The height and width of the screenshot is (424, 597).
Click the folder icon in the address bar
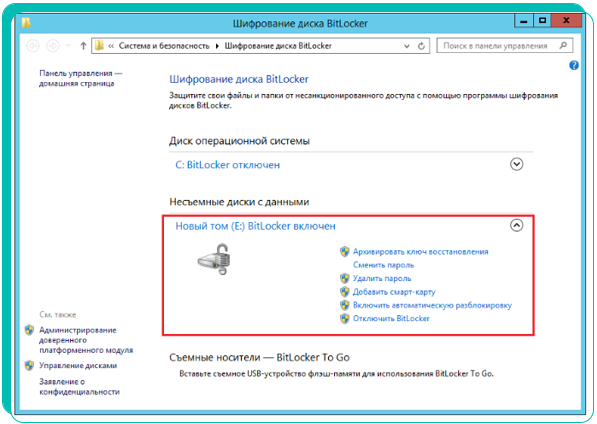(x=99, y=46)
